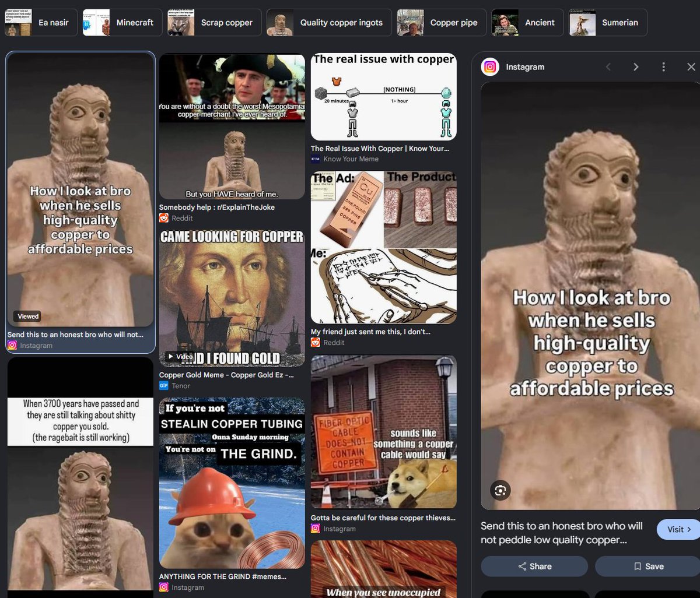The image size is (700, 598).
Task: Open the hard-hat cat "THE GRIND" thumbnail
Action: point(232,483)
